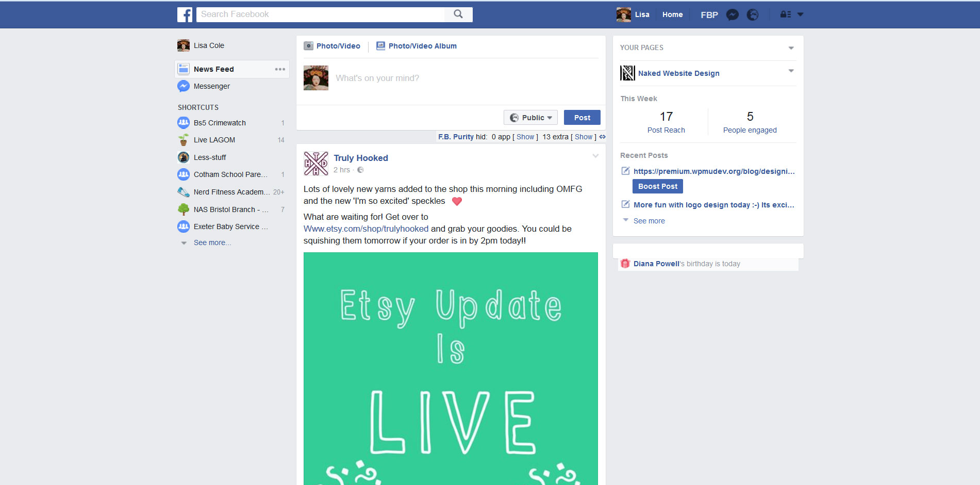Click the Naked Website Design page logo

click(627, 73)
